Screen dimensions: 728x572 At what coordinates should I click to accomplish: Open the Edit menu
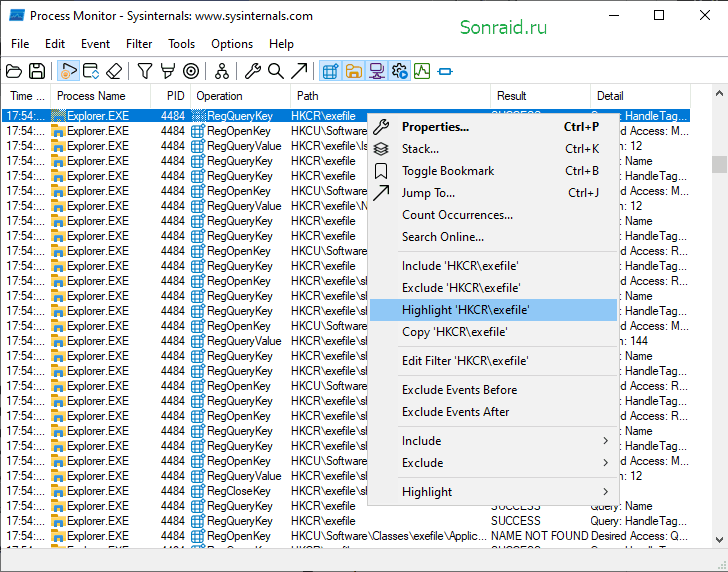(55, 44)
